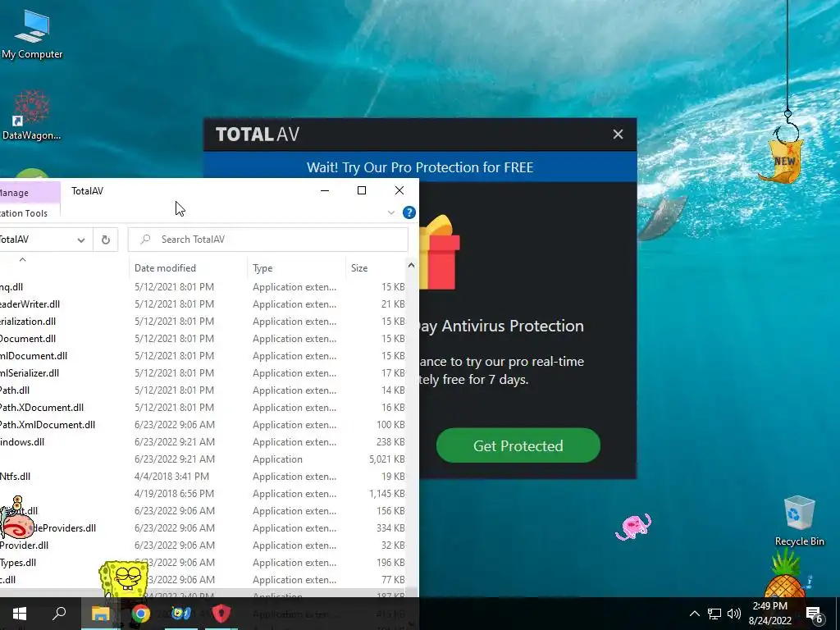
Task: Click the search magnifier in Search TotalAV box
Action: click(145, 240)
